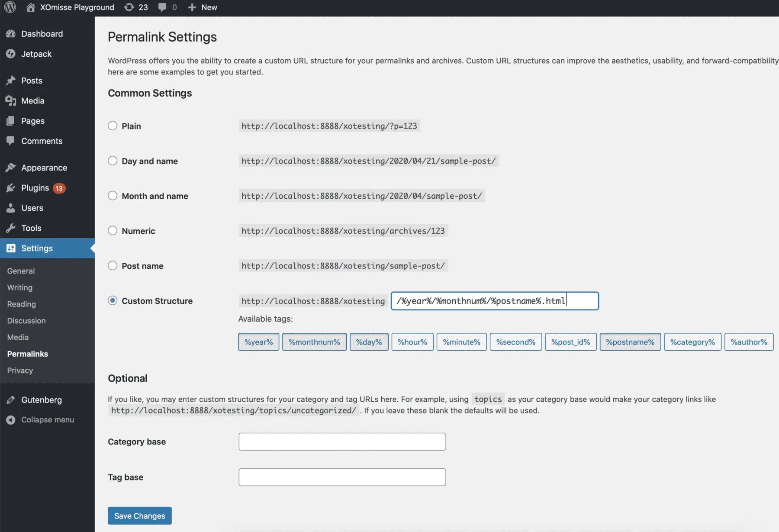Open the Dashboard gauge icon
The height and width of the screenshot is (532, 779).
(x=11, y=34)
